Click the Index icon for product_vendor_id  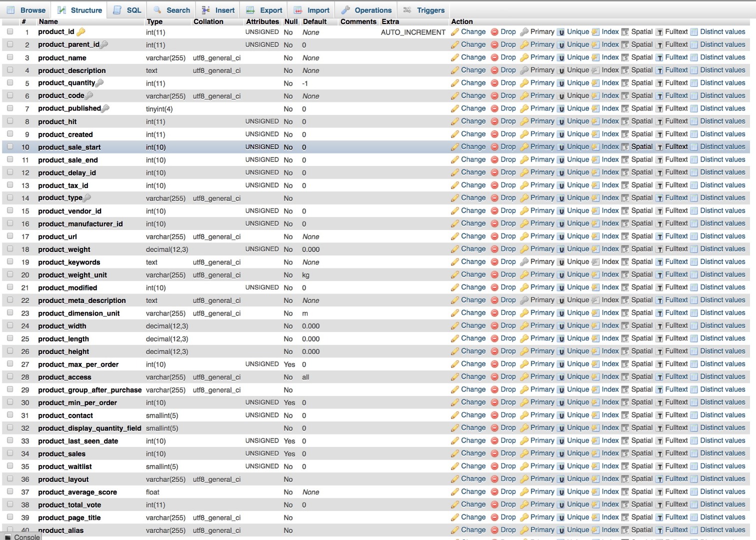[595, 211]
